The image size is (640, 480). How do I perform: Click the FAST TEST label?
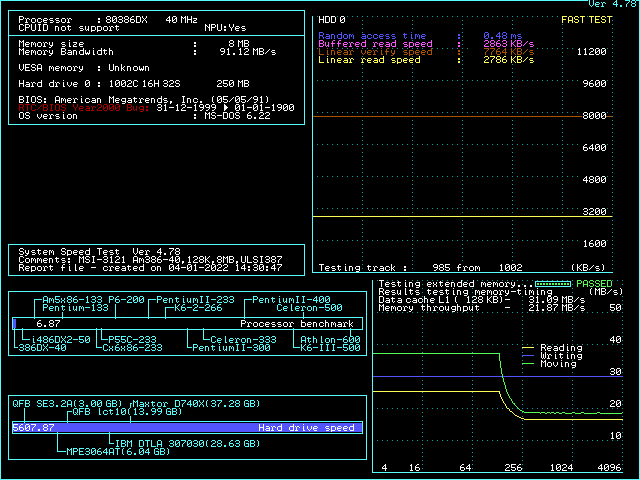click(586, 20)
